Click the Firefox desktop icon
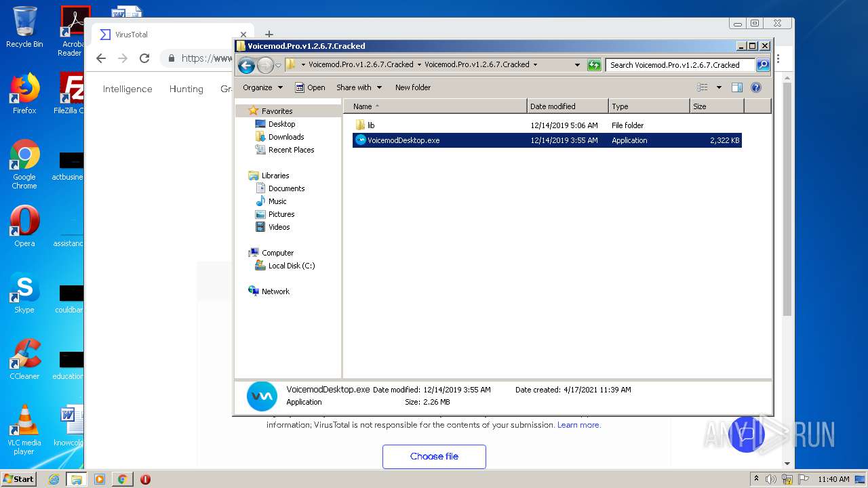The width and height of the screenshot is (868, 488). coord(24,94)
